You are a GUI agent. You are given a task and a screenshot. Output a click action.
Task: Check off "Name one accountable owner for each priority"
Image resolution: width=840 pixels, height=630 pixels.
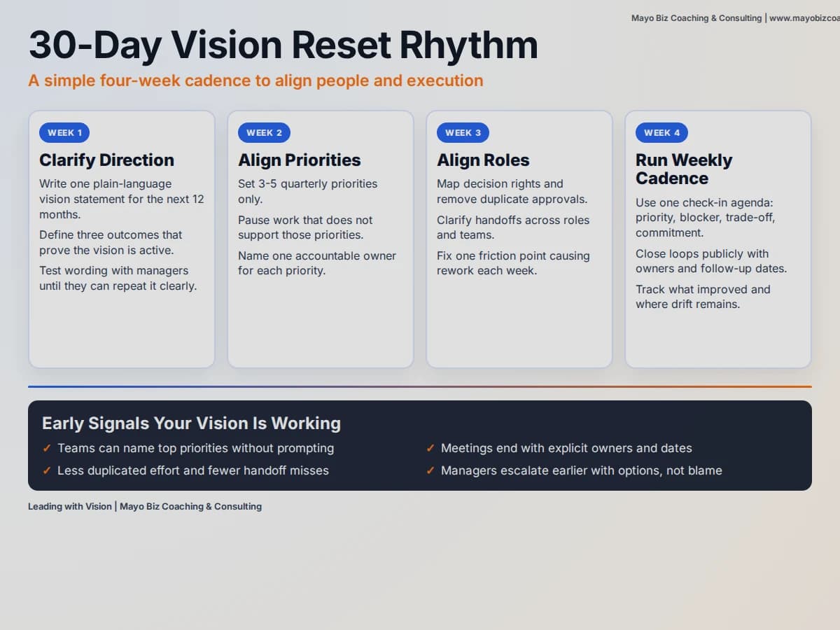point(317,262)
